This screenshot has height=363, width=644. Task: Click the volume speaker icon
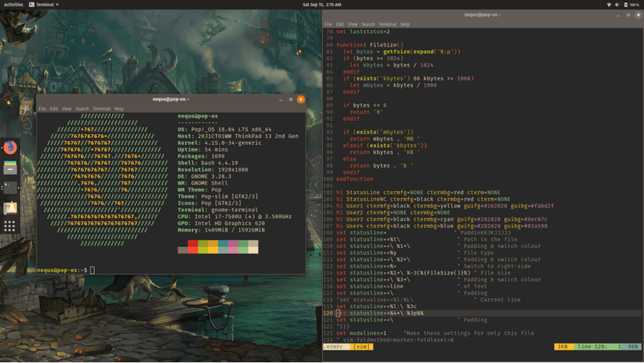point(617,5)
